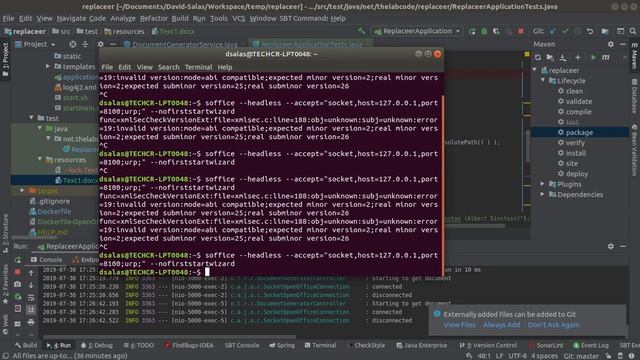Screen dimensions: 640x360
Task: Toggle the Database side tool window
Action: 635,96
